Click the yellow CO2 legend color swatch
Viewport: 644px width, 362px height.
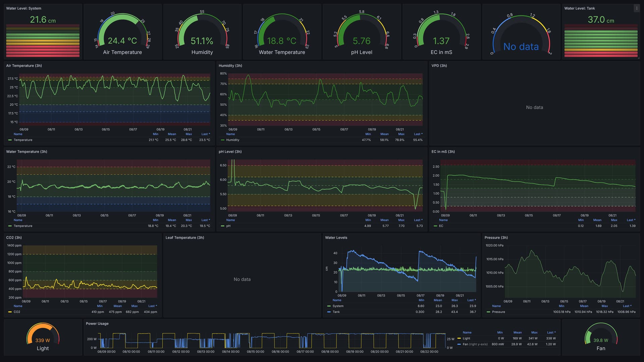pyautogui.click(x=10, y=312)
